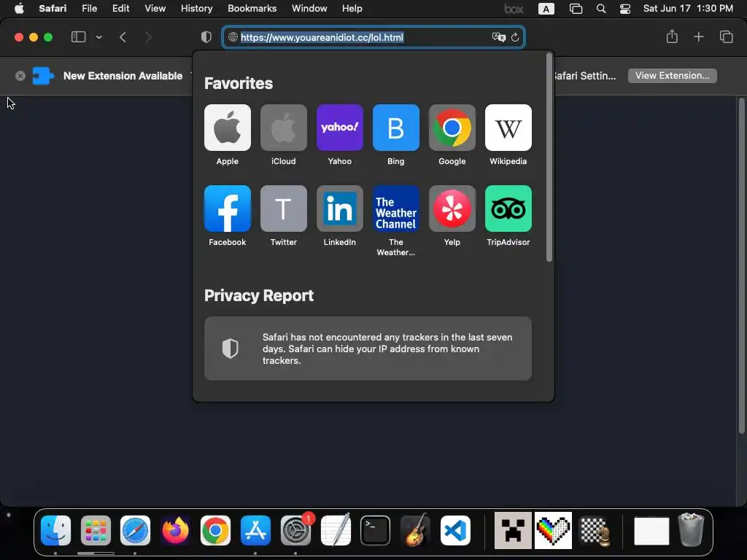Open Chess from the Dock

coord(594,531)
